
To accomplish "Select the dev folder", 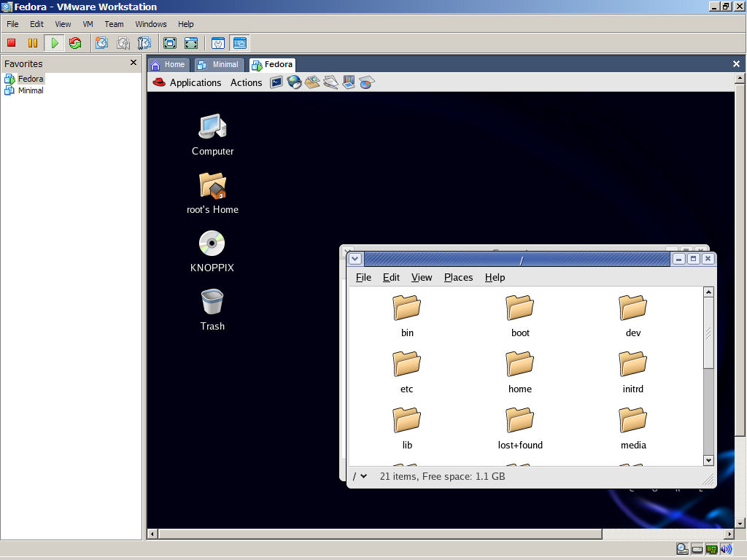I will pos(633,316).
